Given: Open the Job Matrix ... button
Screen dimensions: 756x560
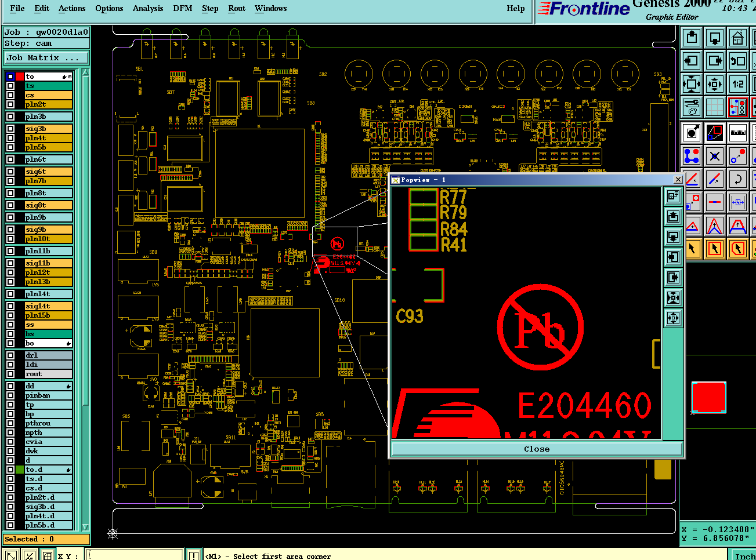Looking at the screenshot, I should 46,57.
